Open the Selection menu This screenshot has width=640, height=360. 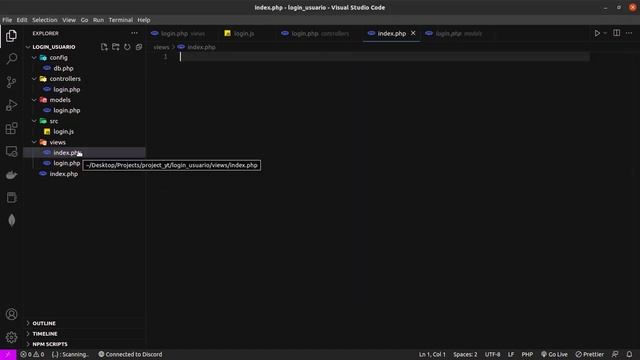44,20
